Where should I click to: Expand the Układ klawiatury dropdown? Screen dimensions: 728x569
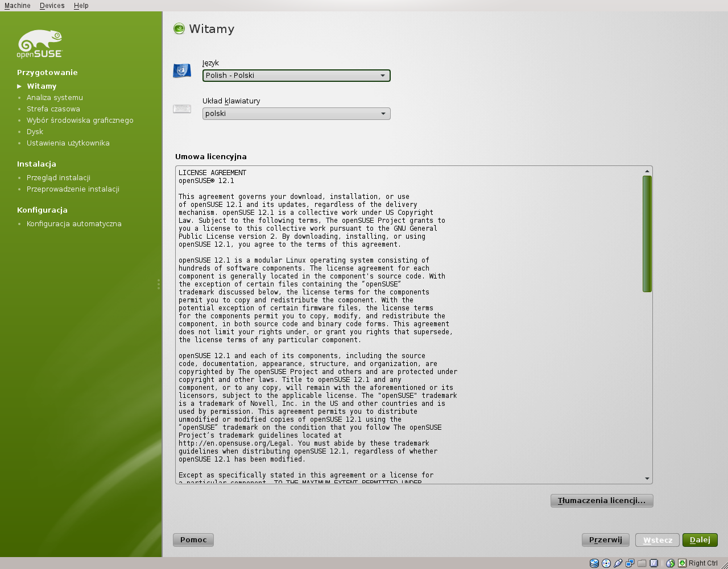click(296, 114)
